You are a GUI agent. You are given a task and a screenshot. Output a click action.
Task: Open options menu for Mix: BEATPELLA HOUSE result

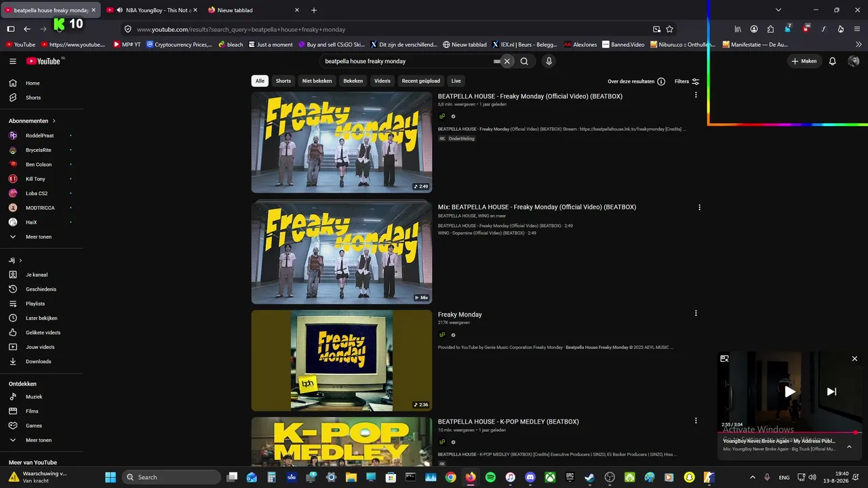pos(699,207)
